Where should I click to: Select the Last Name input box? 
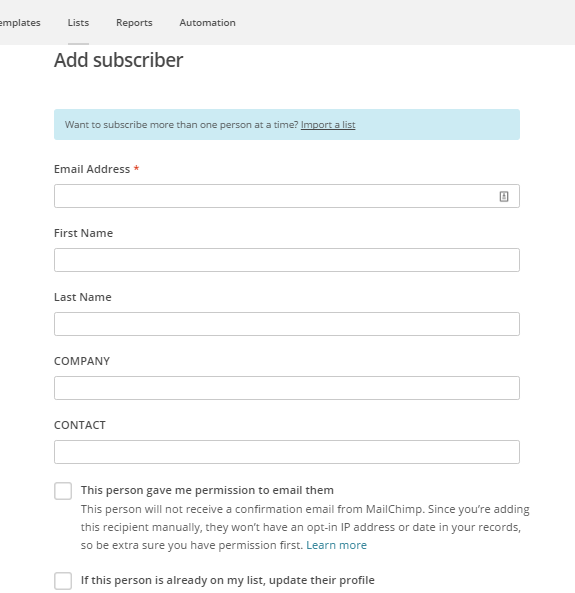[x=287, y=324]
